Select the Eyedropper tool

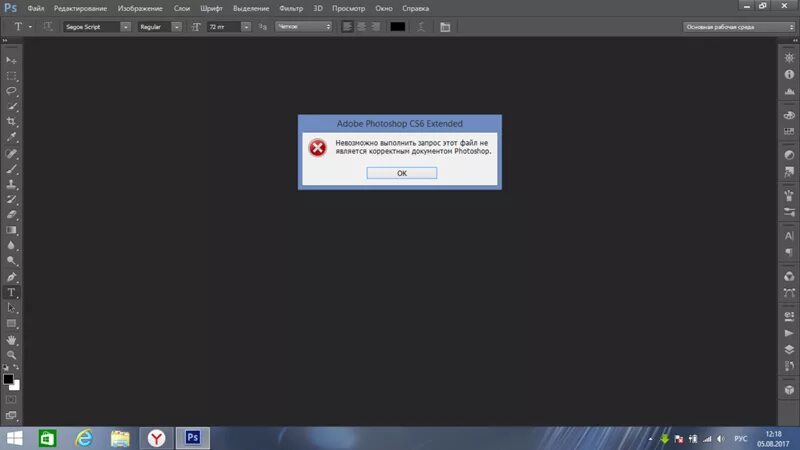coord(11,137)
